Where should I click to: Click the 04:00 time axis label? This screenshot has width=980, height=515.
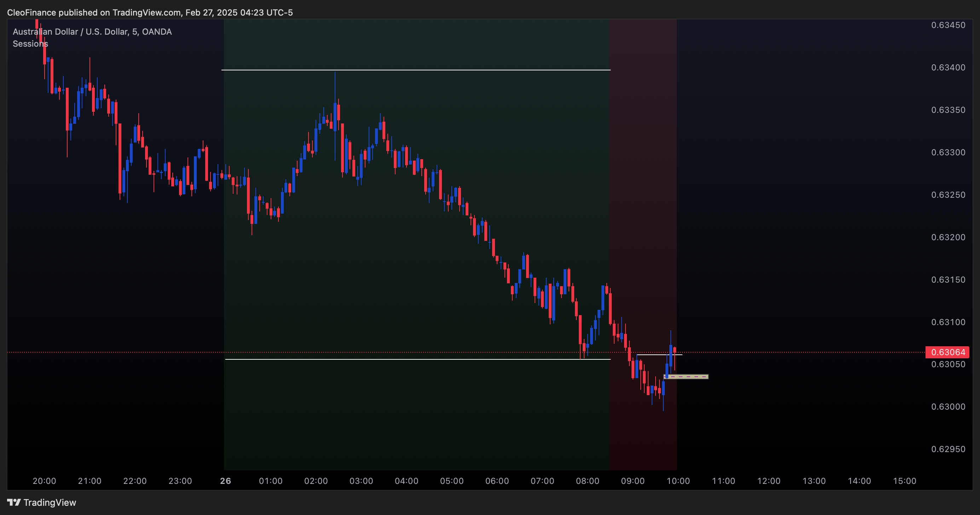pos(407,481)
